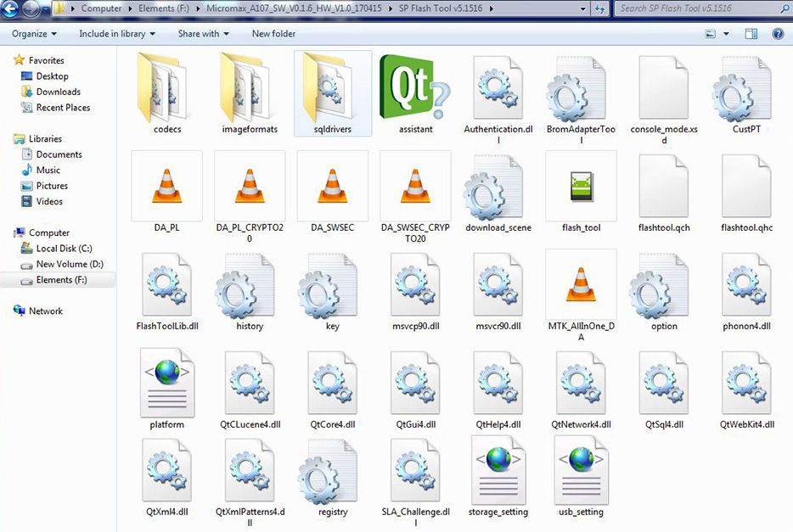Open Downloads in Favorites
The width and height of the screenshot is (793, 532).
click(x=51, y=92)
